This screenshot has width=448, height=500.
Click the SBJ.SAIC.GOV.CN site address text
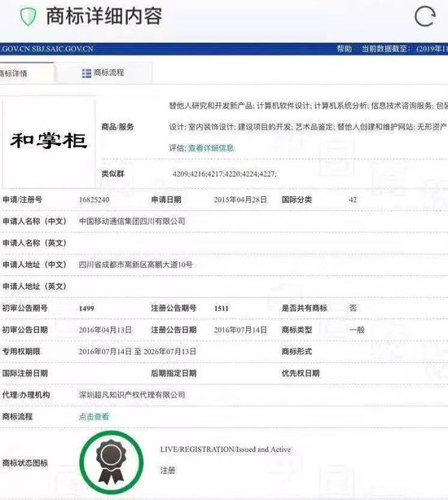tap(62, 49)
